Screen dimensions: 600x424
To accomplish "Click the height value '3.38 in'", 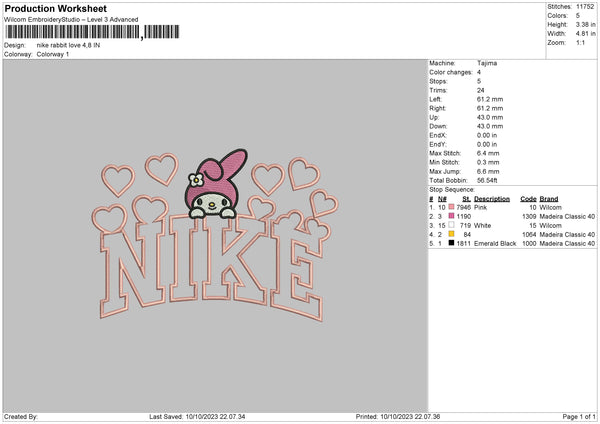I will point(585,24).
